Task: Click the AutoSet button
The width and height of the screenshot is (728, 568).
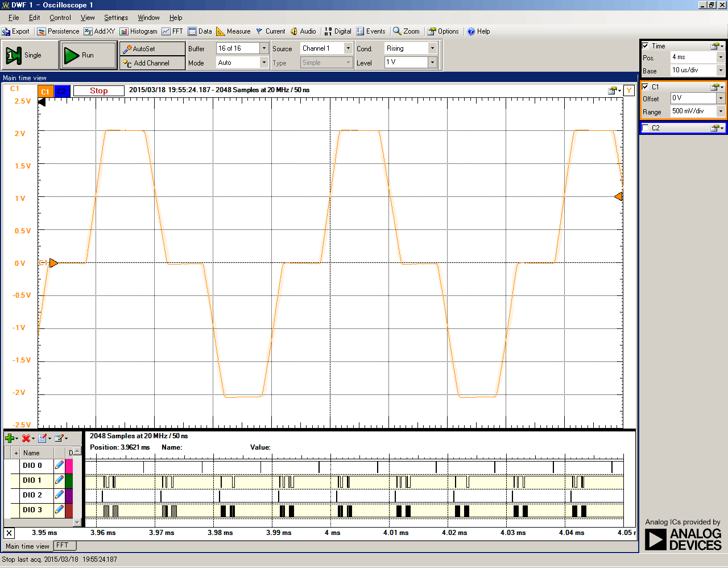Action: tap(152, 49)
